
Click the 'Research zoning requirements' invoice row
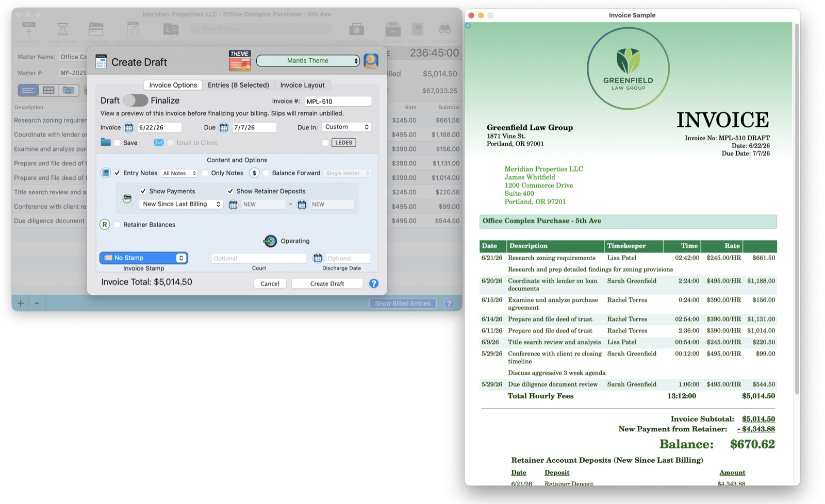coord(628,258)
